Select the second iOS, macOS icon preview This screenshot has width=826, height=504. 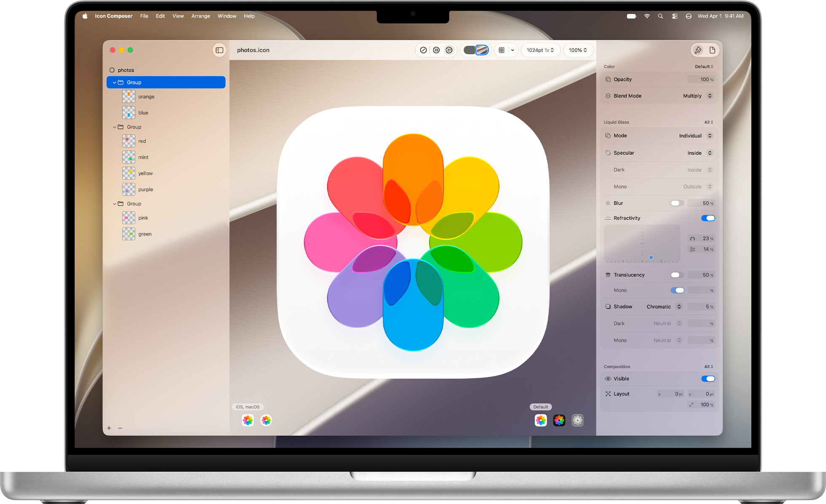coord(266,420)
